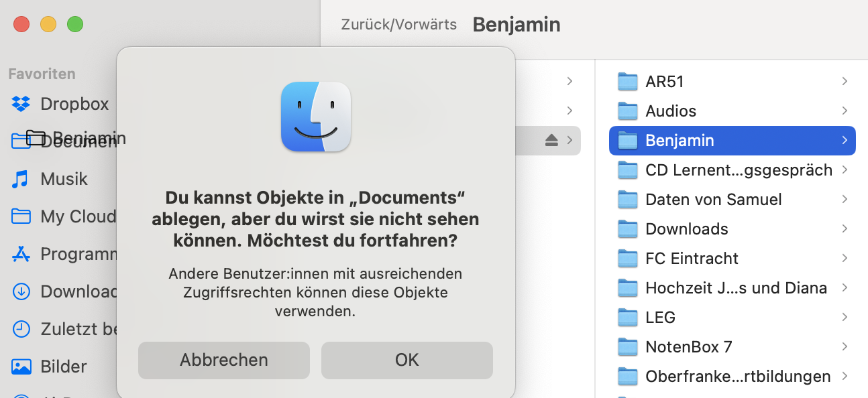Screen dimensions: 868x398
Task: Open the Downloads arrow icon in sidebar
Action: [x=21, y=291]
